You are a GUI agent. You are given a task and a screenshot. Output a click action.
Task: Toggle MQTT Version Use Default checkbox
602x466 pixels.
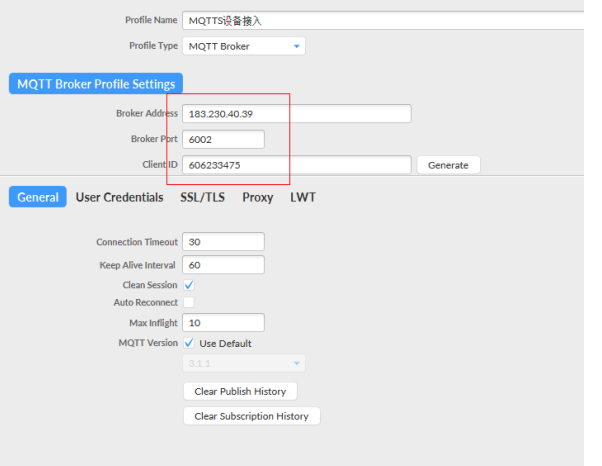(x=189, y=343)
